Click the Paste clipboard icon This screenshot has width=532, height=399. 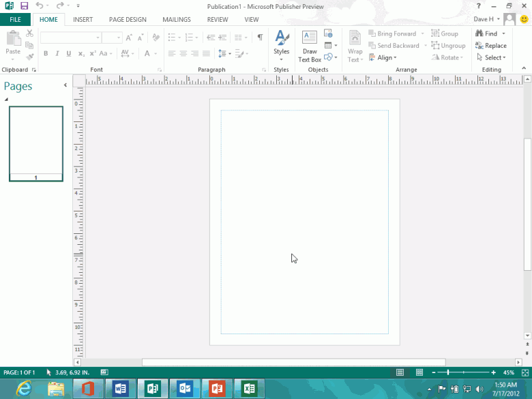click(x=13, y=38)
